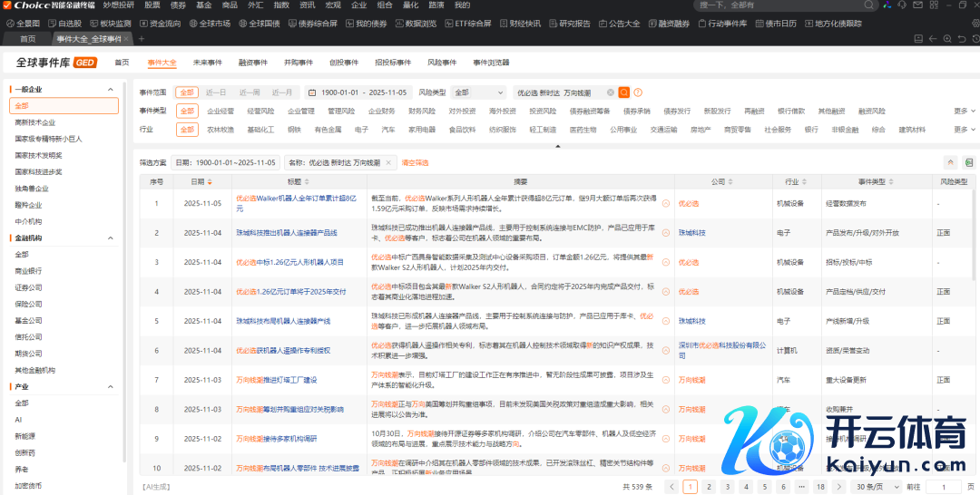Choose 企业经营 event type filter
Viewport: 980px width, 495px height.
220,111
